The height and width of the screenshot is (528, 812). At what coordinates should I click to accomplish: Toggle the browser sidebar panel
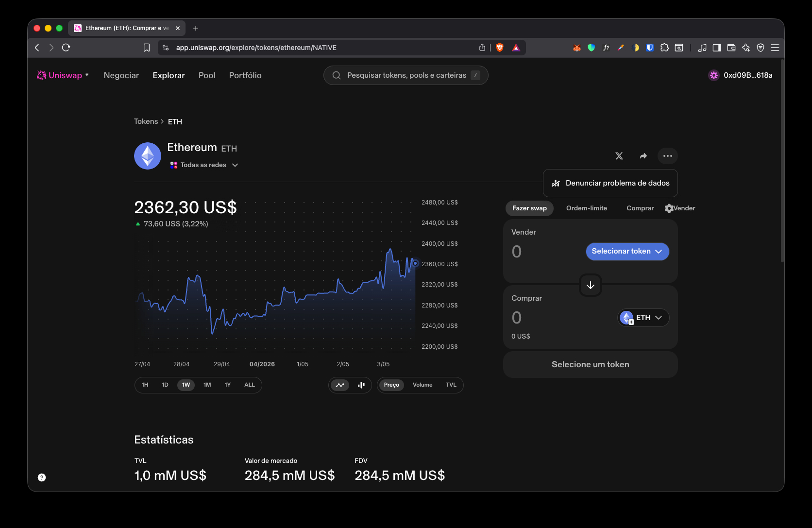pyautogui.click(x=717, y=48)
